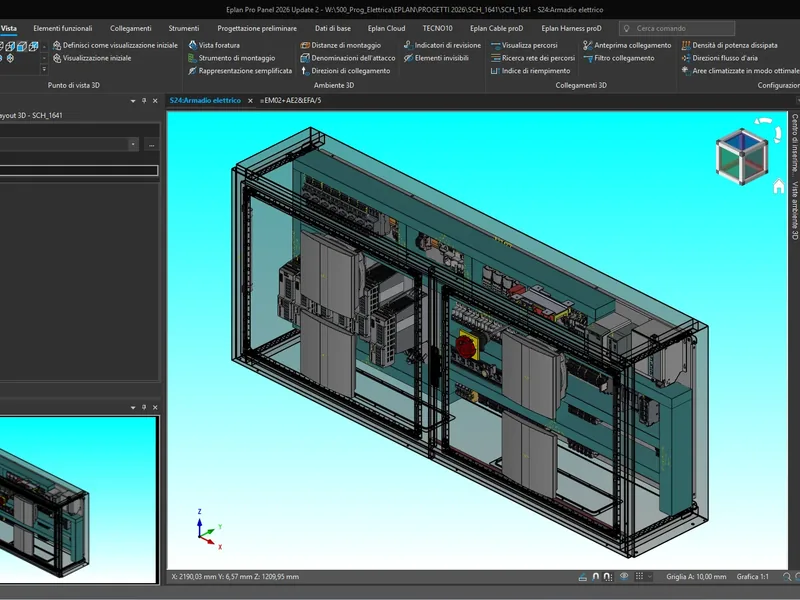Toggle eye visibility status icon
The image size is (800, 600).
point(624,577)
